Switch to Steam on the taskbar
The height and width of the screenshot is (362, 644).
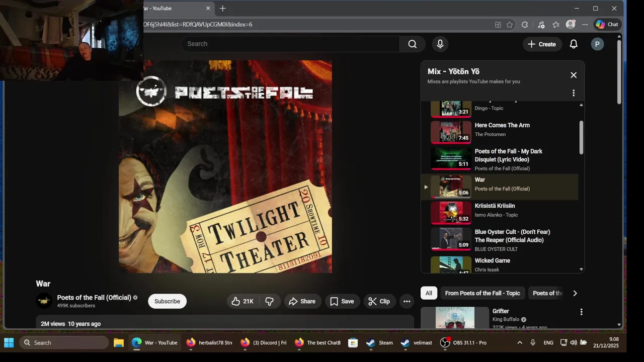tap(380, 342)
